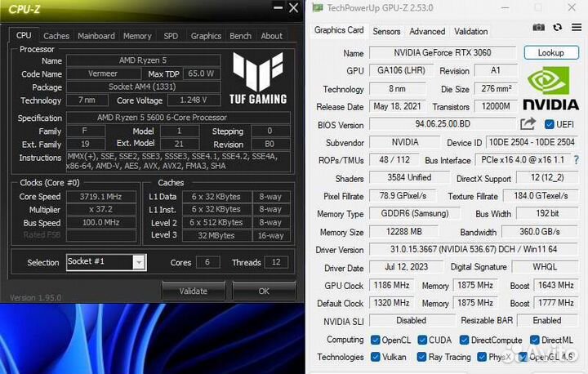Click the Core Voltage value 1.248 V
Image resolution: width=588 pixels, height=374 pixels.
point(194,100)
